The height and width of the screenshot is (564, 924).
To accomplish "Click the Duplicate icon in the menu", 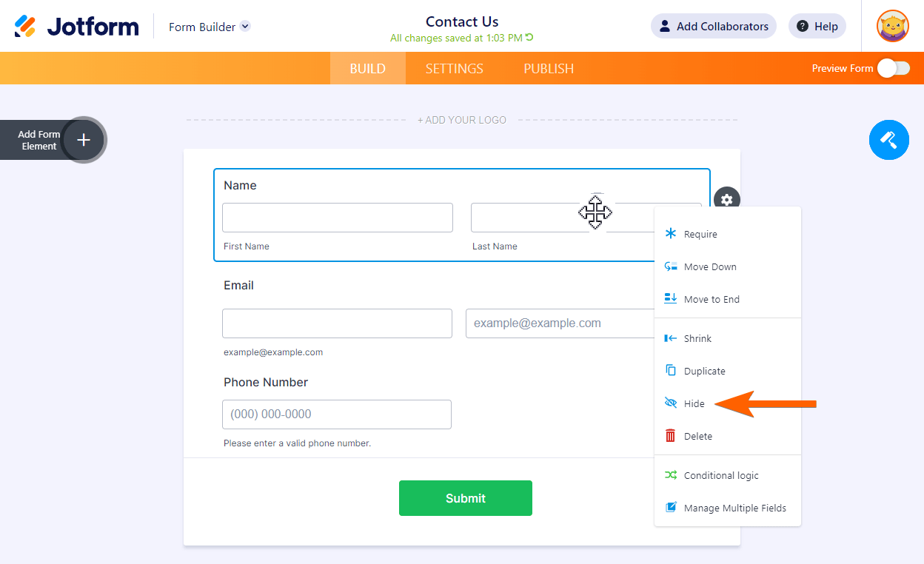I will tap(671, 371).
